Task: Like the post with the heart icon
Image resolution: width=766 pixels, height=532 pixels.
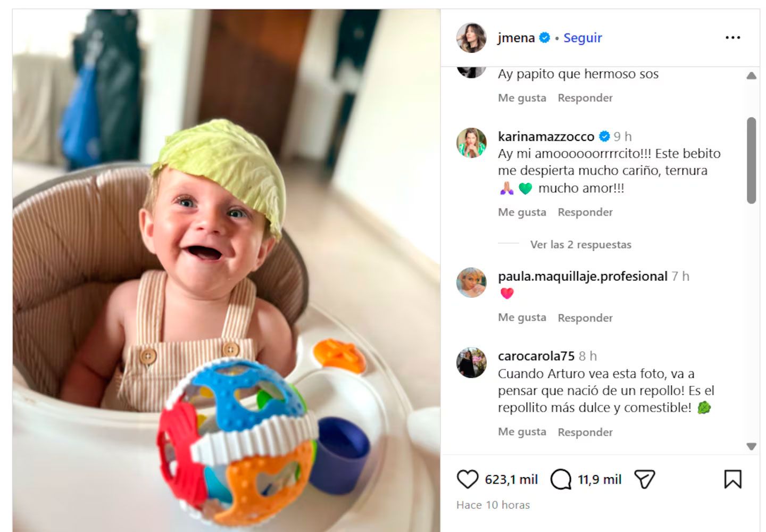Action: click(468, 479)
